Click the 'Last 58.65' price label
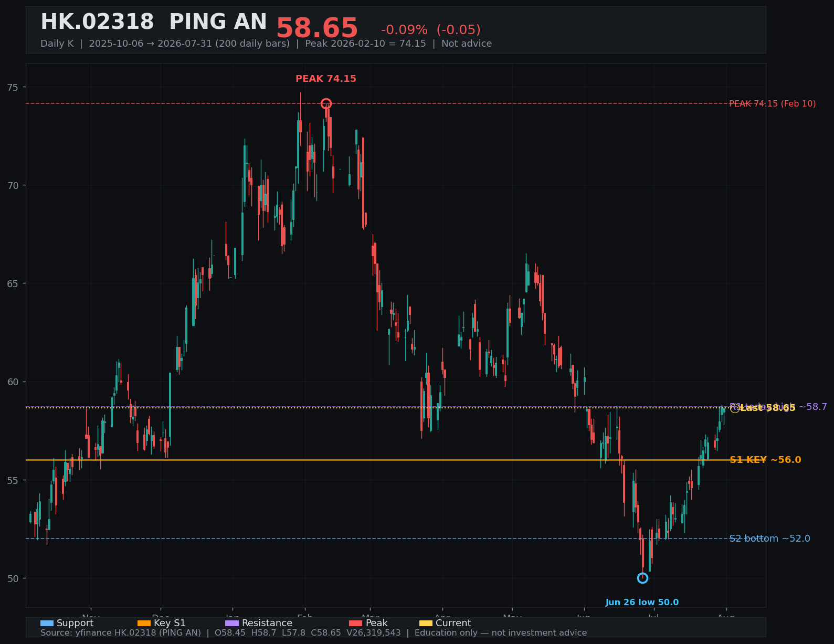This screenshot has height=644, width=834. [x=768, y=408]
